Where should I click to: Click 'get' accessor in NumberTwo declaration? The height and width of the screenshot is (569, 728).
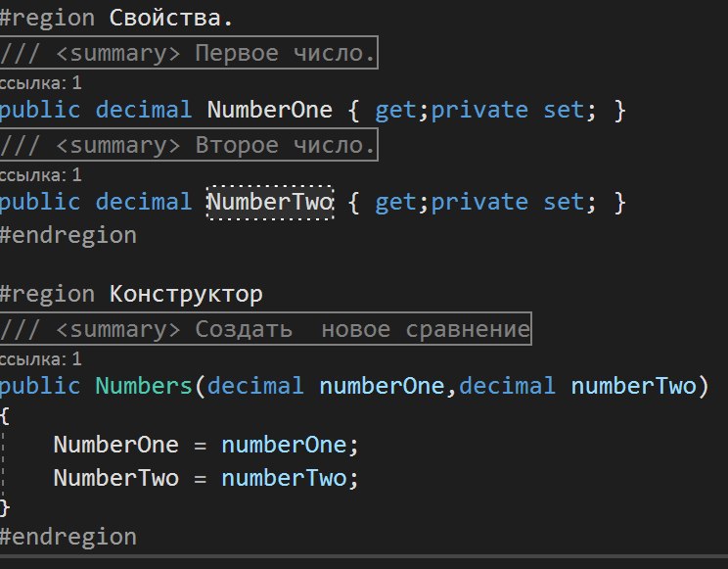pos(397,203)
